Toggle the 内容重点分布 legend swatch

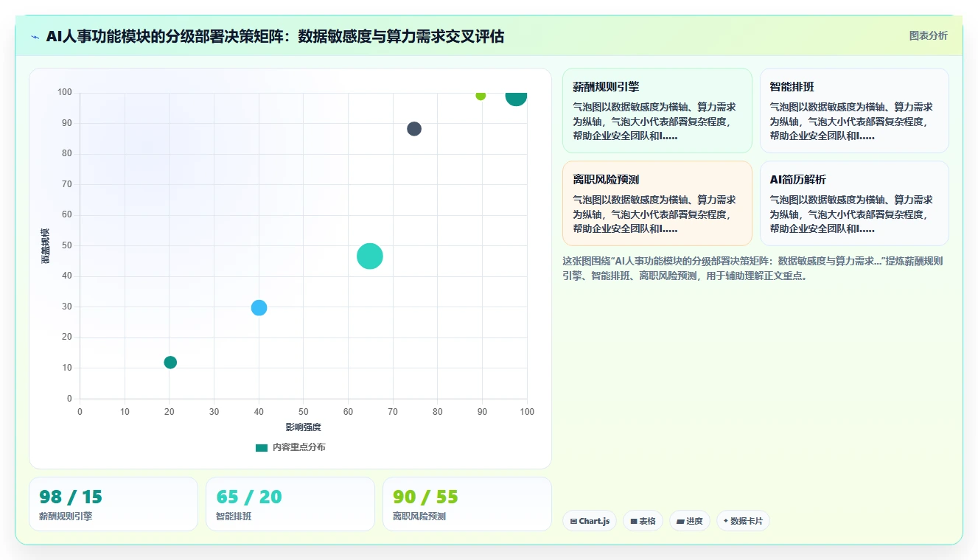coord(262,447)
